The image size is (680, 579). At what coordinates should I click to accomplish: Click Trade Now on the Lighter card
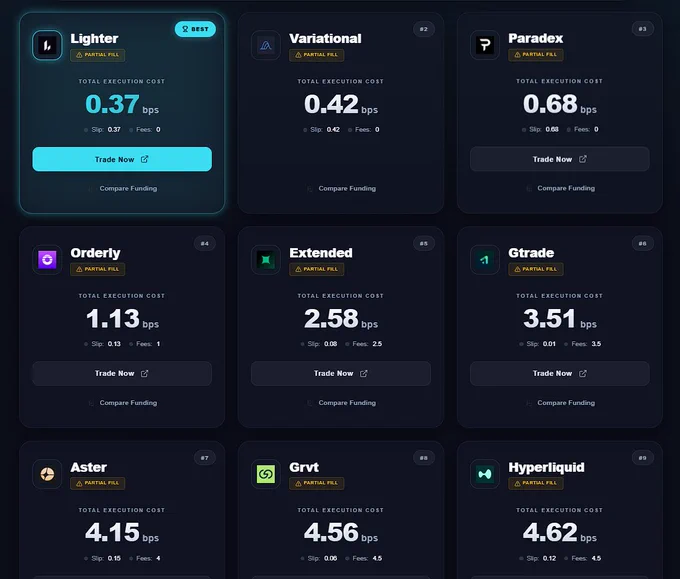(x=122, y=159)
